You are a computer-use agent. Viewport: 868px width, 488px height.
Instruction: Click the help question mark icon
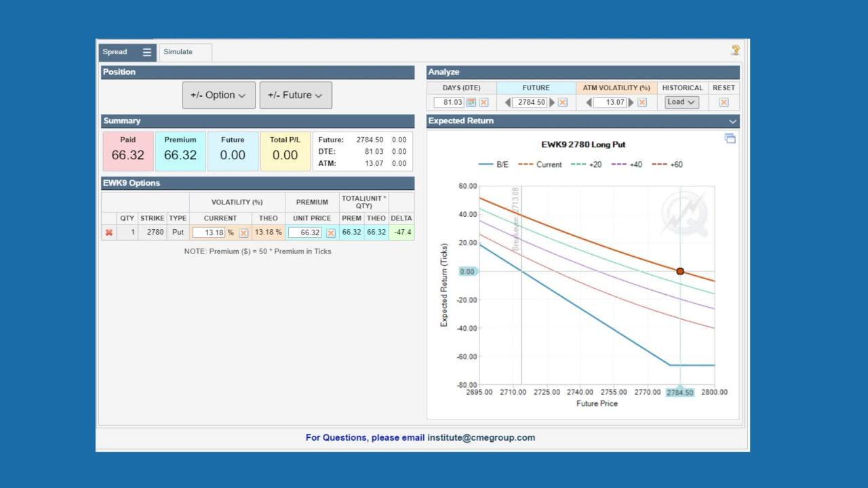coord(735,50)
